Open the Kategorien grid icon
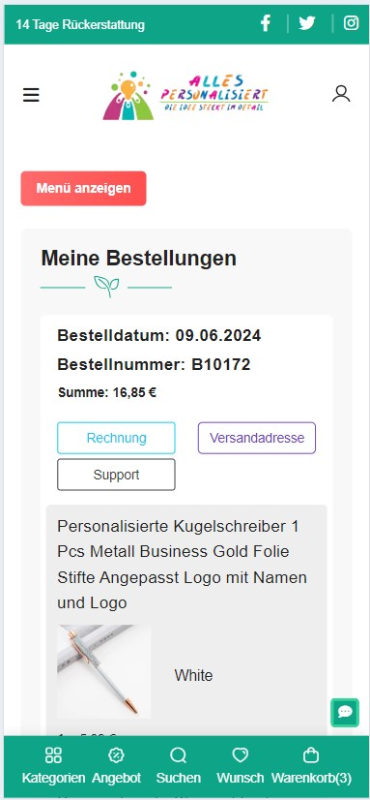Viewport: 370px width, 800px height. [53, 755]
